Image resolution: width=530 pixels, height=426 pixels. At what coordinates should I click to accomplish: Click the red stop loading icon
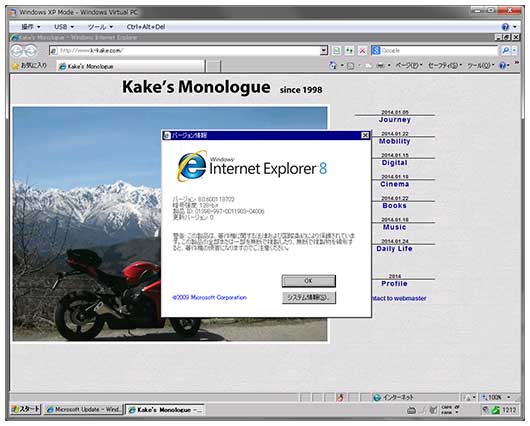click(362, 51)
